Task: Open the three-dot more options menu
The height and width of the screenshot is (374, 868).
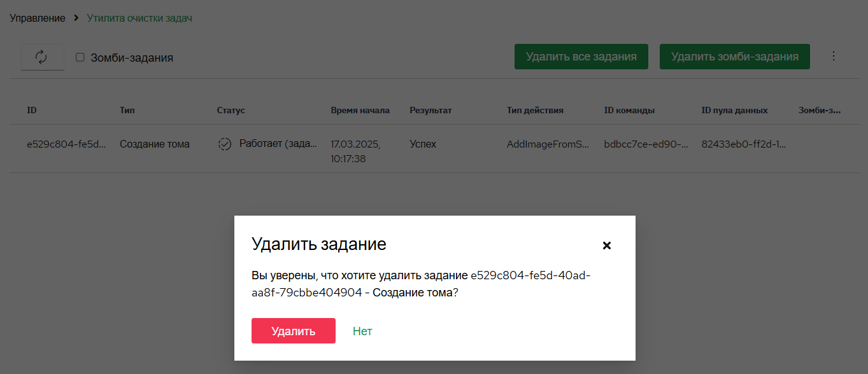Action: (834, 56)
